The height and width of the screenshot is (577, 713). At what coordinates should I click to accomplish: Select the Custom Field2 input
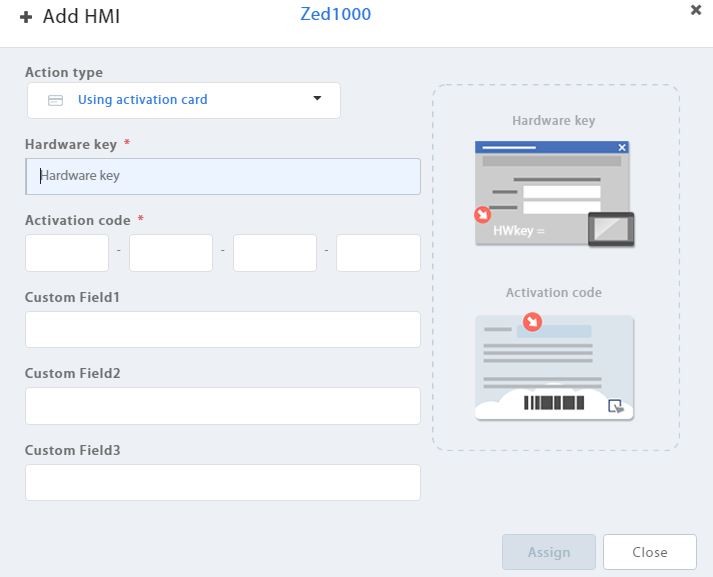[x=222, y=406]
